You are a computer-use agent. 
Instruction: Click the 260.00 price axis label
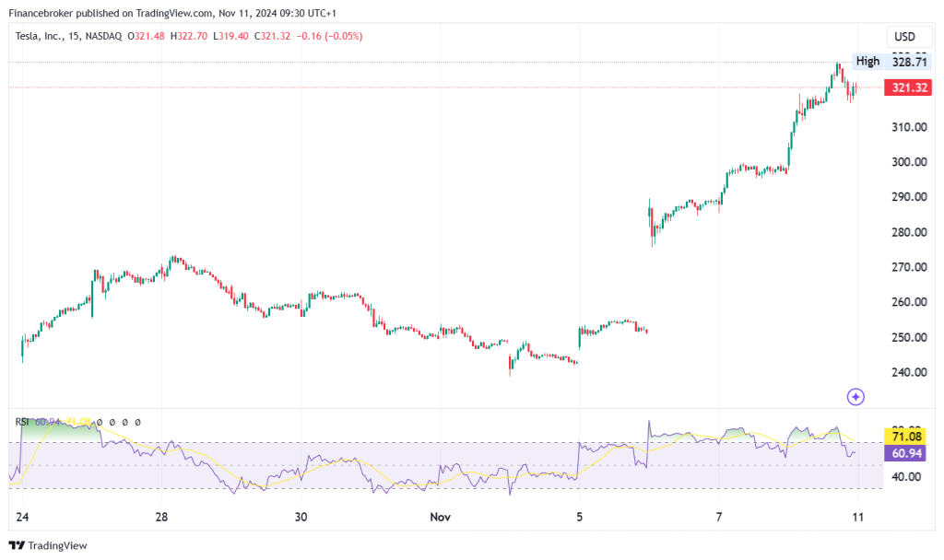(909, 302)
